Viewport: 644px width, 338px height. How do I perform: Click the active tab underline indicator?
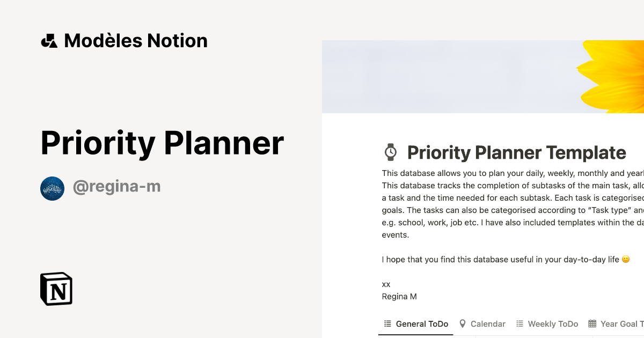[x=416, y=335]
